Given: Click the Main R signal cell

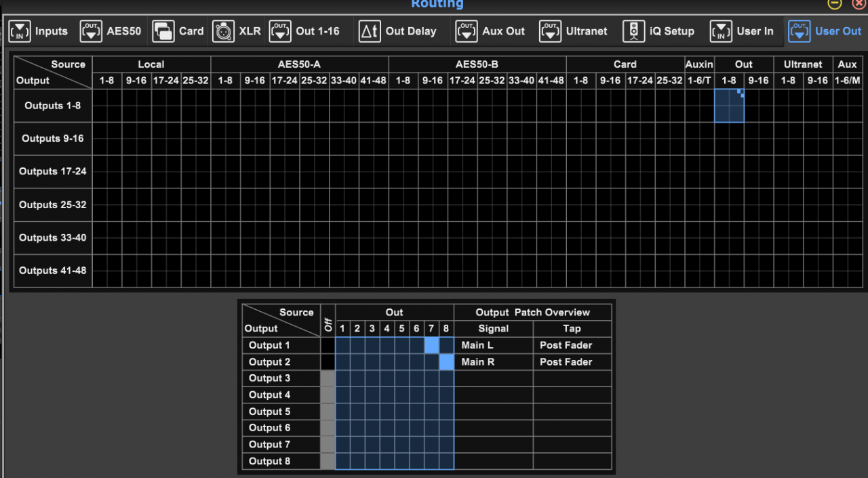Looking at the screenshot, I should pyautogui.click(x=494, y=362).
